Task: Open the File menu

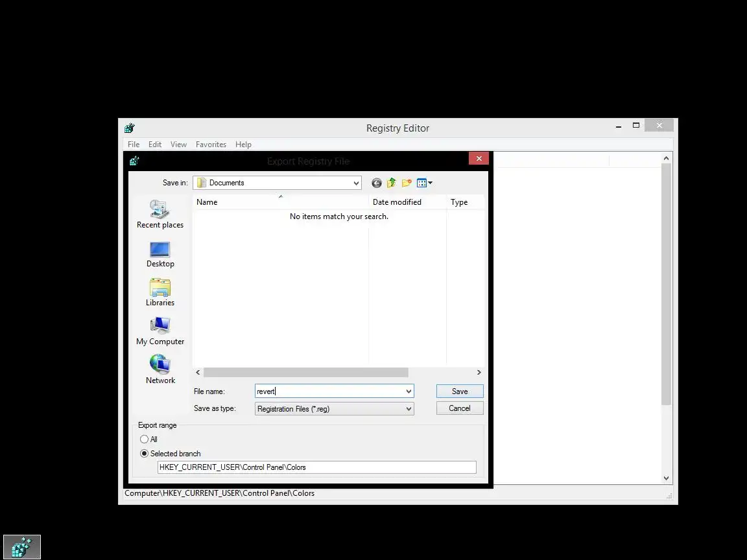Action: (x=134, y=145)
